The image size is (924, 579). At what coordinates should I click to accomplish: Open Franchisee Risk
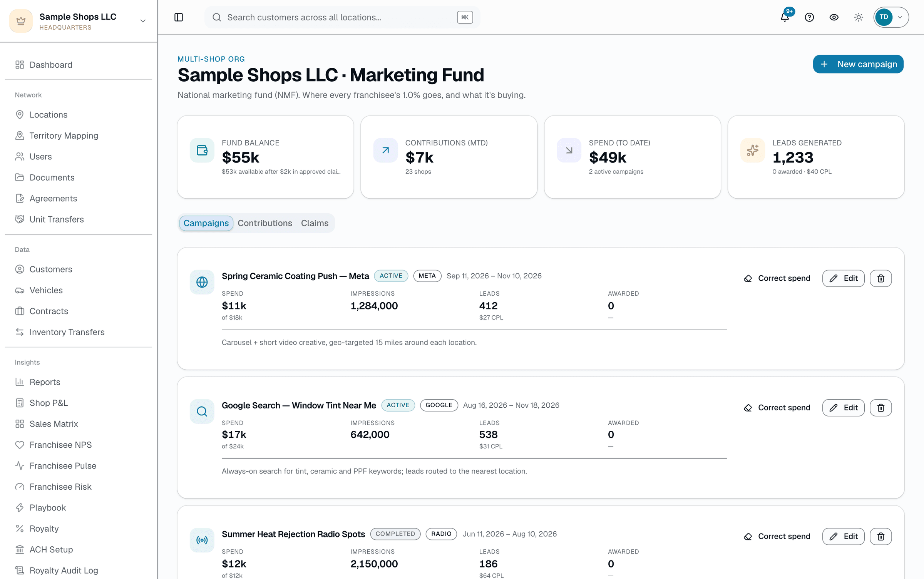coord(79,487)
